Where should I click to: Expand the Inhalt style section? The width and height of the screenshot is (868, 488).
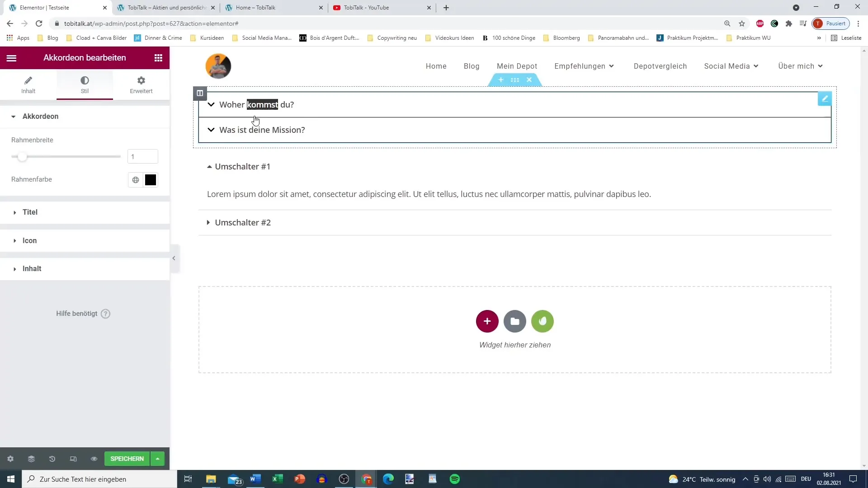85,269
